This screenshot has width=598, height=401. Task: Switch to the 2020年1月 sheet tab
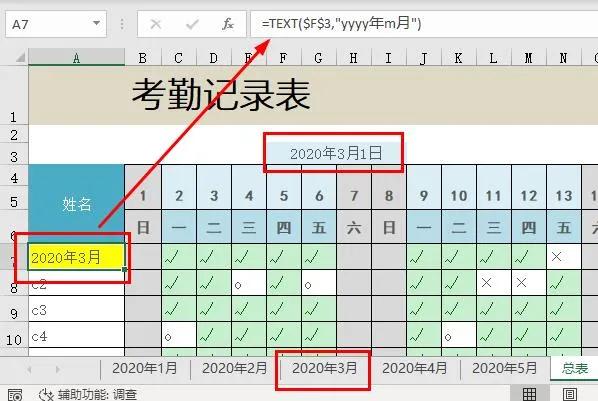click(145, 369)
